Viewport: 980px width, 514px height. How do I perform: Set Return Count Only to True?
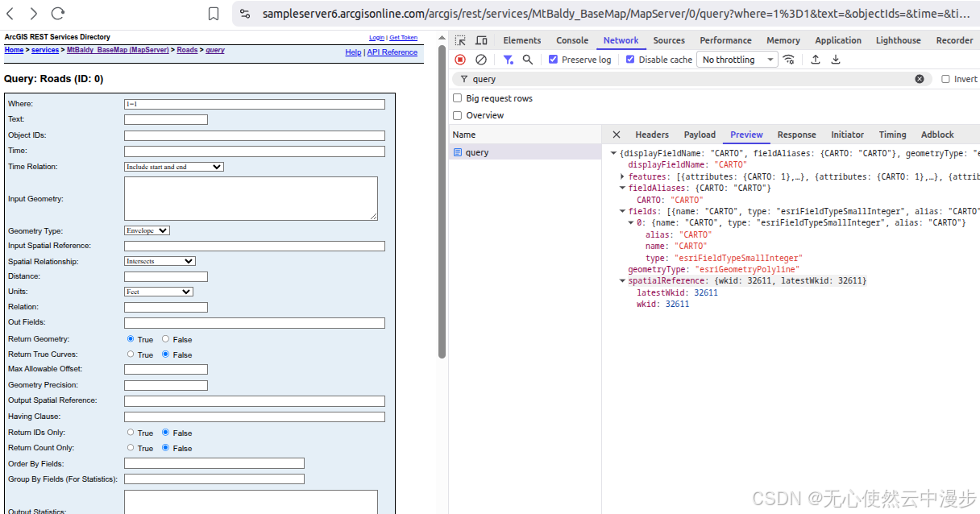(131, 448)
